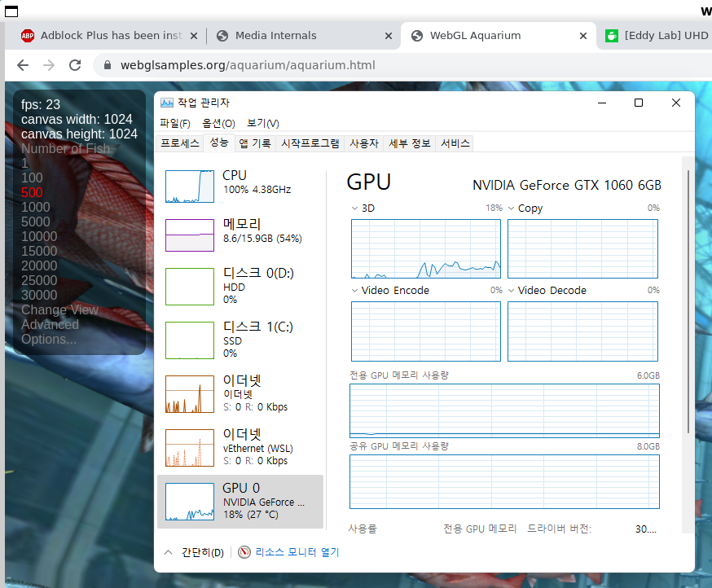Open the Copy engine dropdown

pyautogui.click(x=511, y=208)
